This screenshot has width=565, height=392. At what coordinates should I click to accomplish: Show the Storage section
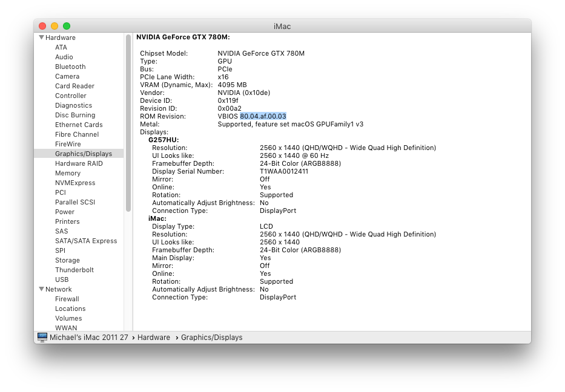(67, 260)
